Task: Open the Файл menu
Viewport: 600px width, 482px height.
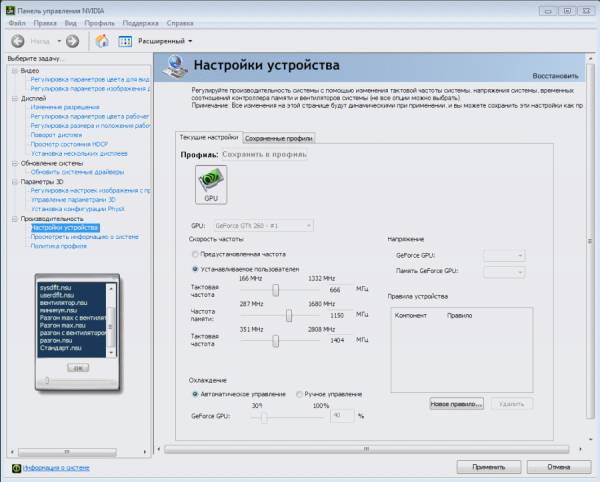Action: (17, 23)
